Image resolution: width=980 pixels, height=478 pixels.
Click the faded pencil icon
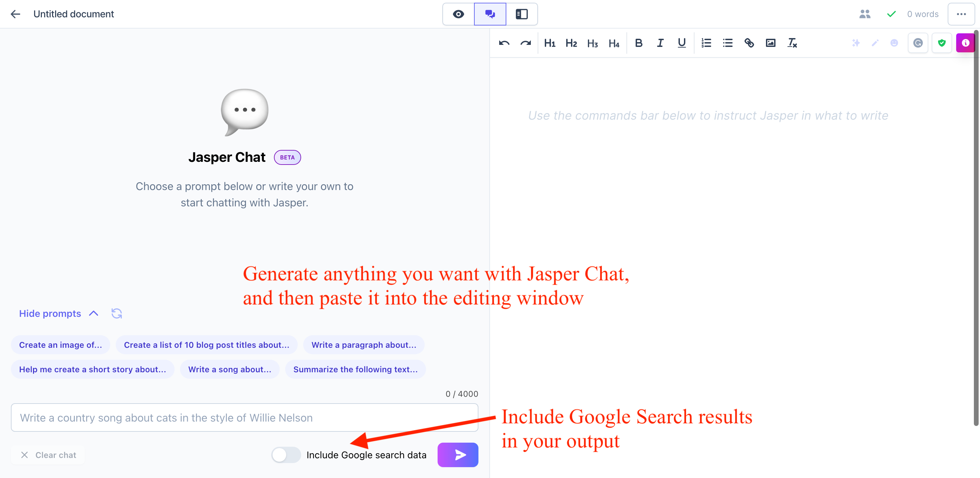[x=875, y=43]
